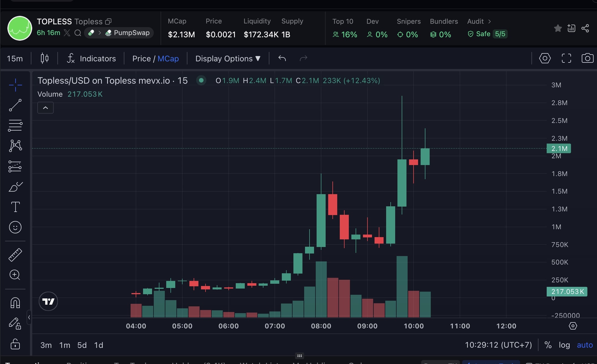Click the Volume 217.053K legend
The height and width of the screenshot is (364, 597).
(x=70, y=94)
